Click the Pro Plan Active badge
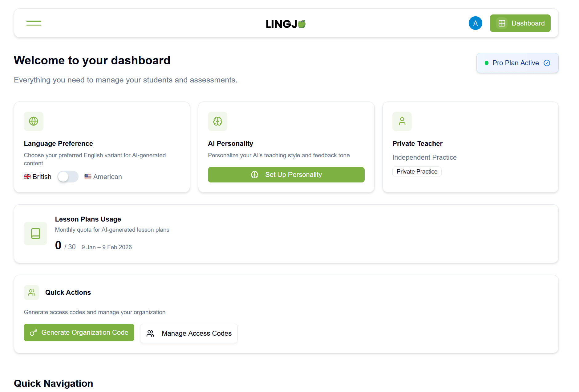Screen dimensions: 579x392 click(515, 63)
